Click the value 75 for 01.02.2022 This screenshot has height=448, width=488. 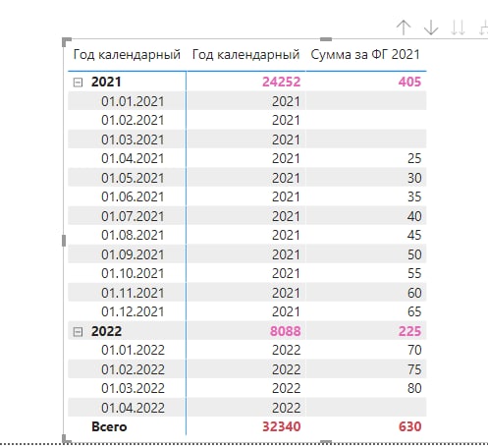click(x=414, y=369)
